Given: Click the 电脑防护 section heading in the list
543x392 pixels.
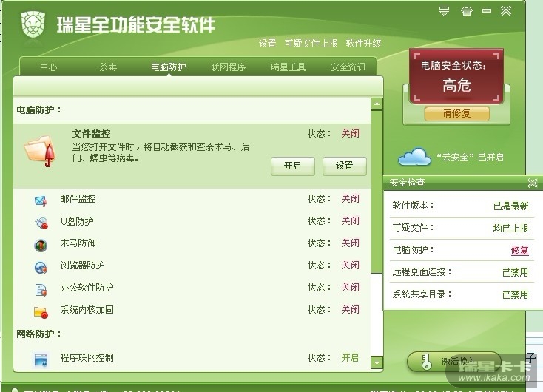Looking at the screenshot, I should tap(38, 110).
